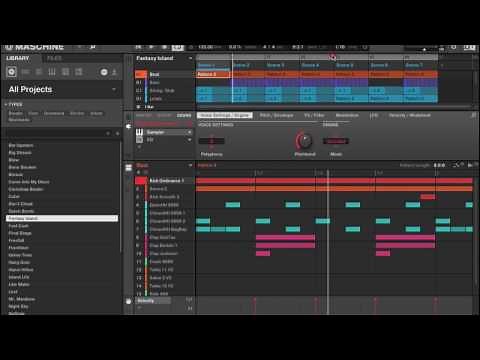Open the Velocity / Modwheel page
480x360 pixels.
click(410, 115)
